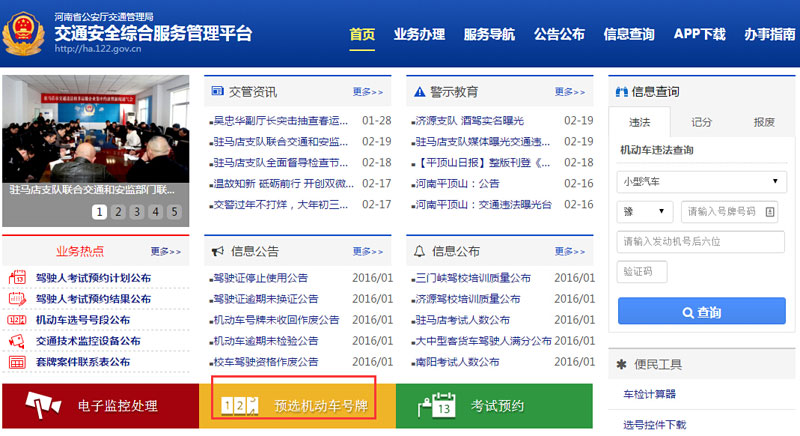This screenshot has width=800, height=436.
Task: Show slide 3 of the carousel
Action: point(137,212)
